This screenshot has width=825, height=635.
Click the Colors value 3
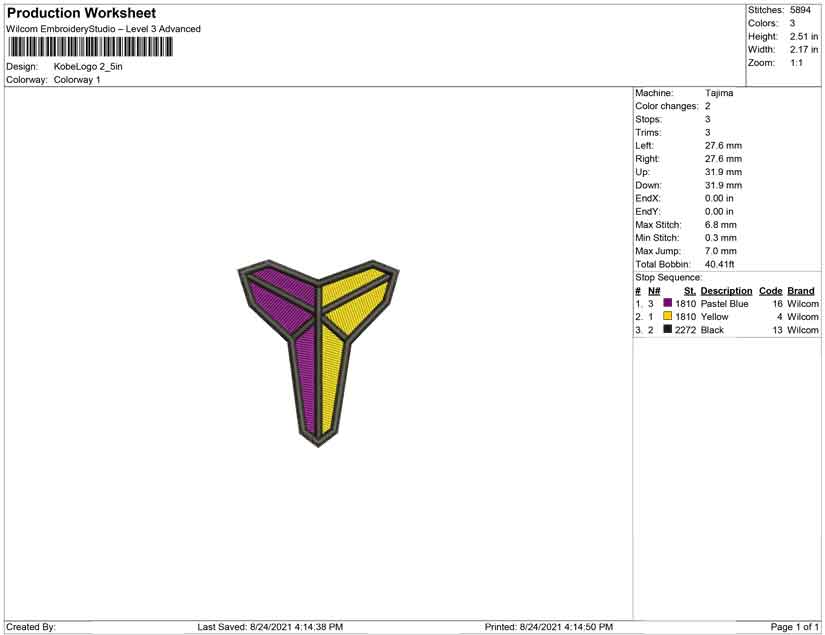pos(792,23)
